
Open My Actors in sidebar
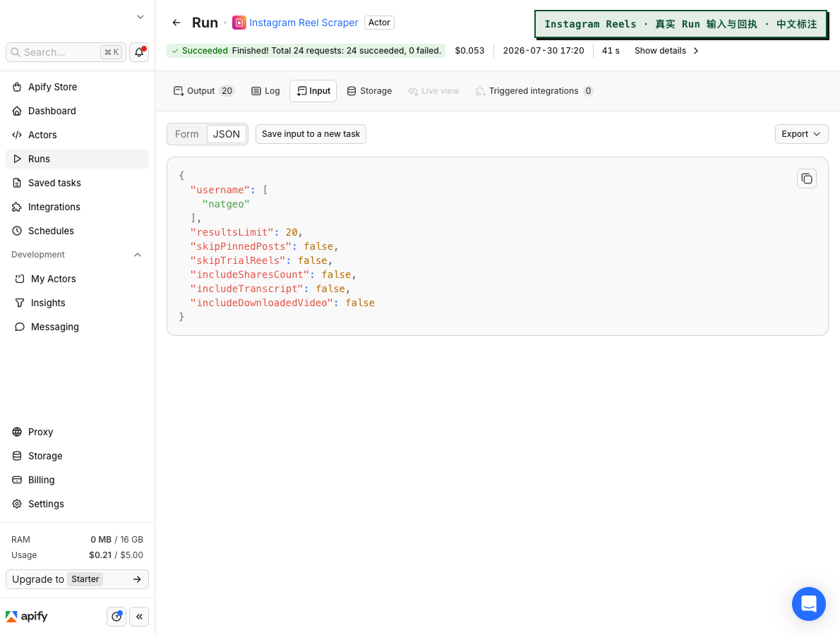(77, 279)
